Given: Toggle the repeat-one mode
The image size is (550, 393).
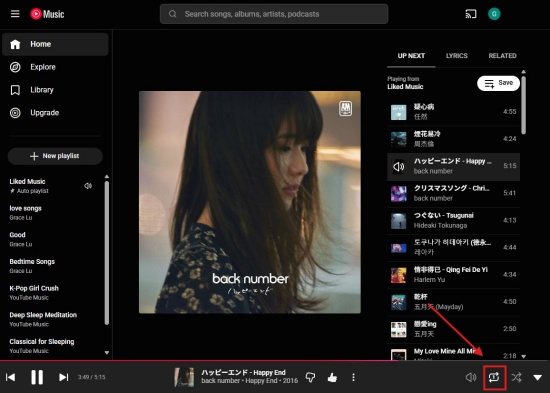Looking at the screenshot, I should click(x=494, y=377).
